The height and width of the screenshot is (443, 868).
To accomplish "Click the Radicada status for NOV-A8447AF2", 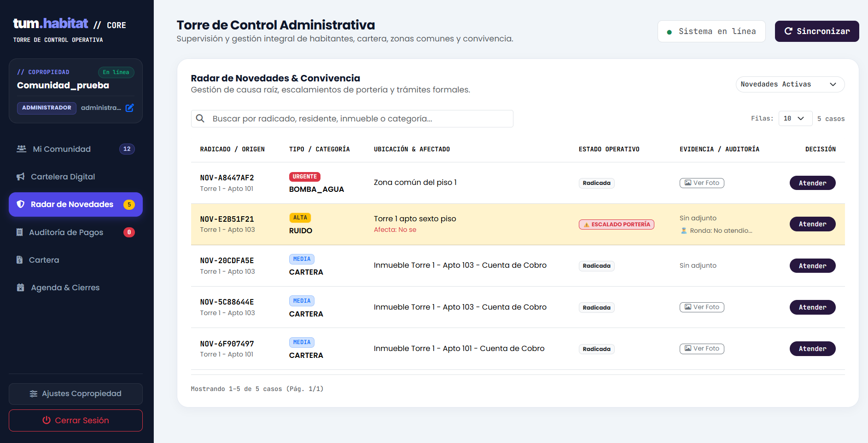I will (x=596, y=183).
